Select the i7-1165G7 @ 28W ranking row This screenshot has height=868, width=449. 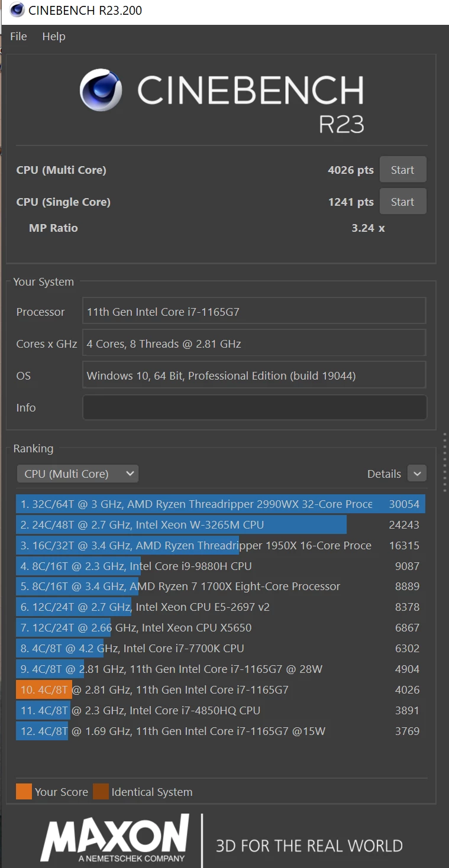click(x=220, y=669)
